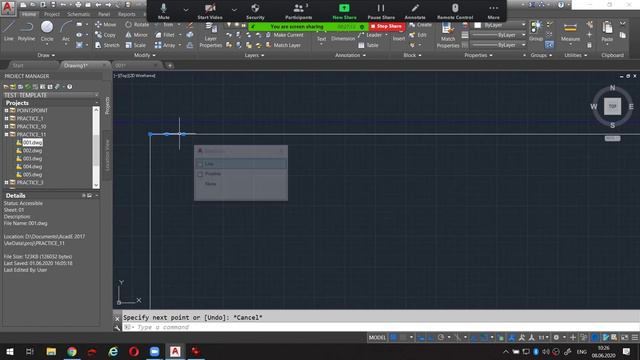Open the Reports ribbon tab
This screenshot has height=360, width=640.
[127, 14]
